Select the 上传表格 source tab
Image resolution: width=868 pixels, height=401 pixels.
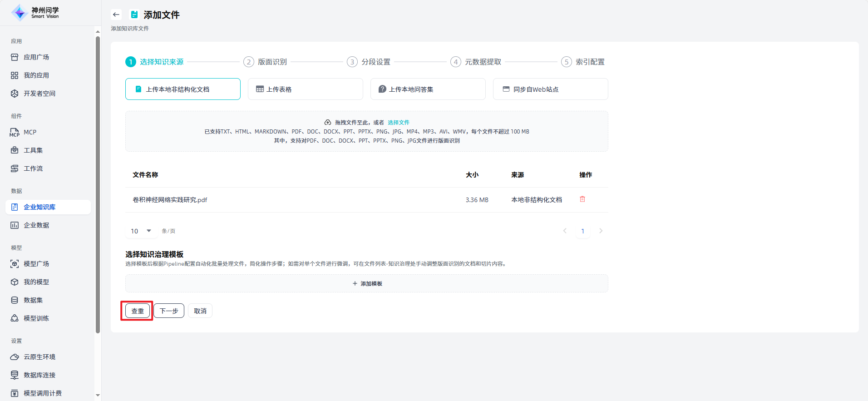305,89
